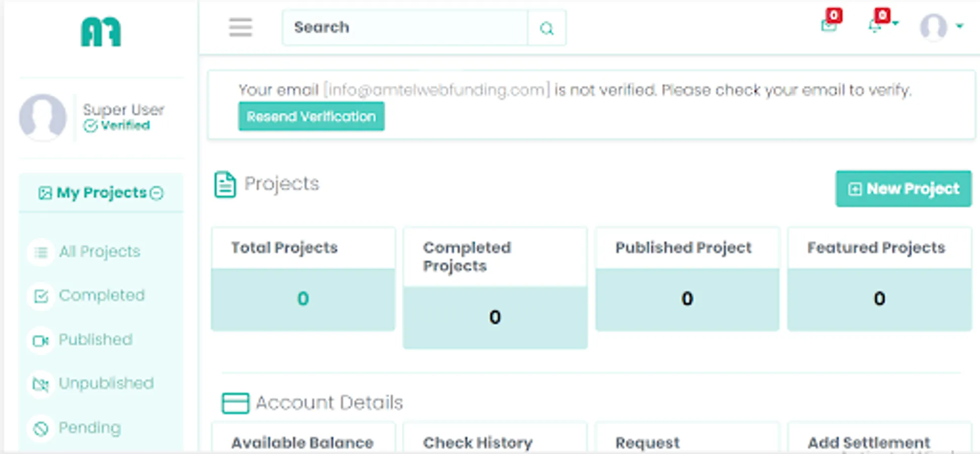Open Unpublished projects in sidebar

pyautogui.click(x=106, y=383)
